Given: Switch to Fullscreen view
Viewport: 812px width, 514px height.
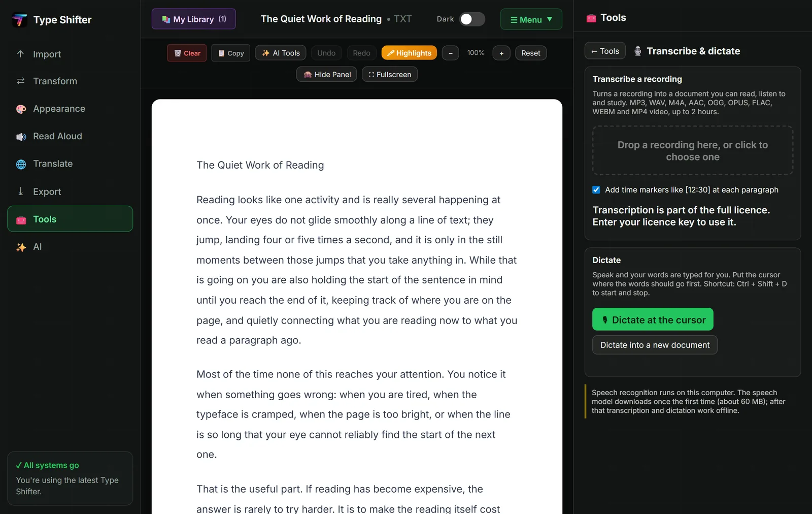Looking at the screenshot, I should click(x=390, y=74).
